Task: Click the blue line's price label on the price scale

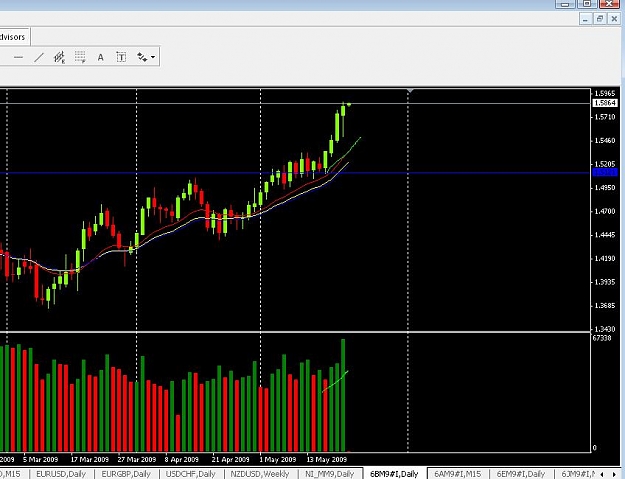Action: [605, 173]
